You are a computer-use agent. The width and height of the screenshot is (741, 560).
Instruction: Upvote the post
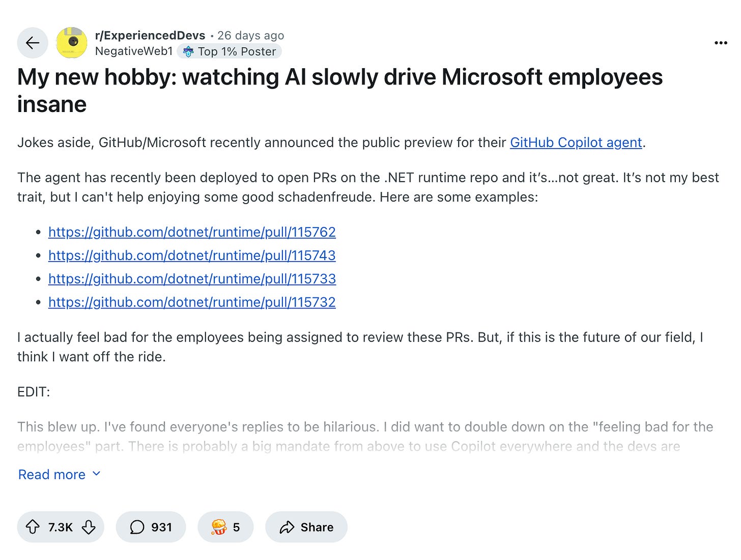(x=33, y=527)
